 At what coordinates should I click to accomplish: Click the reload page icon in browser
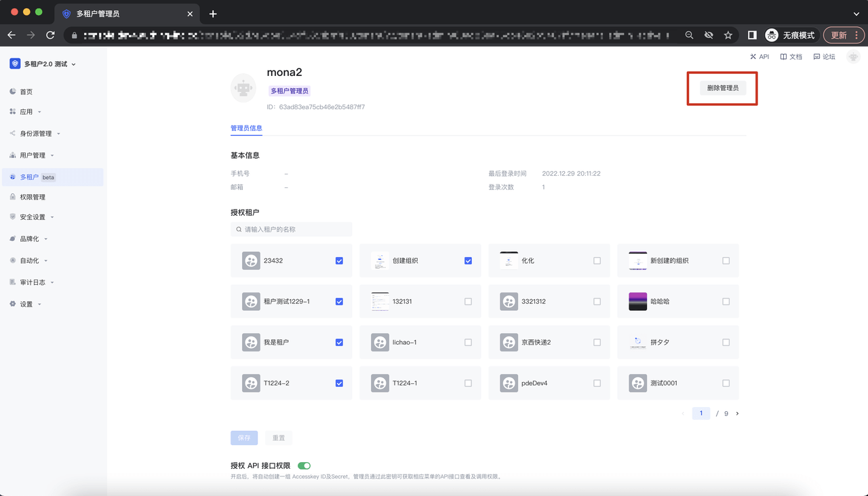tap(50, 35)
